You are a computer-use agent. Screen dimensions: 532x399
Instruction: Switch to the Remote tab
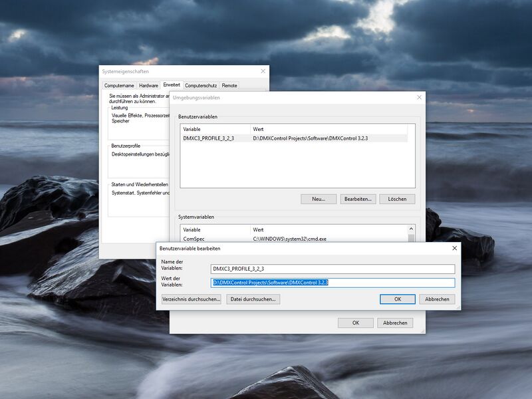click(229, 84)
